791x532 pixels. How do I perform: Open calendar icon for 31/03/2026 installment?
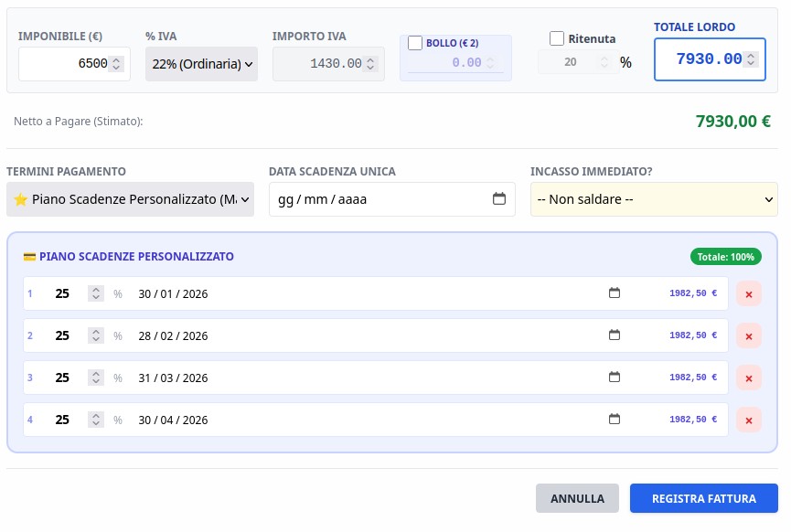tap(615, 378)
